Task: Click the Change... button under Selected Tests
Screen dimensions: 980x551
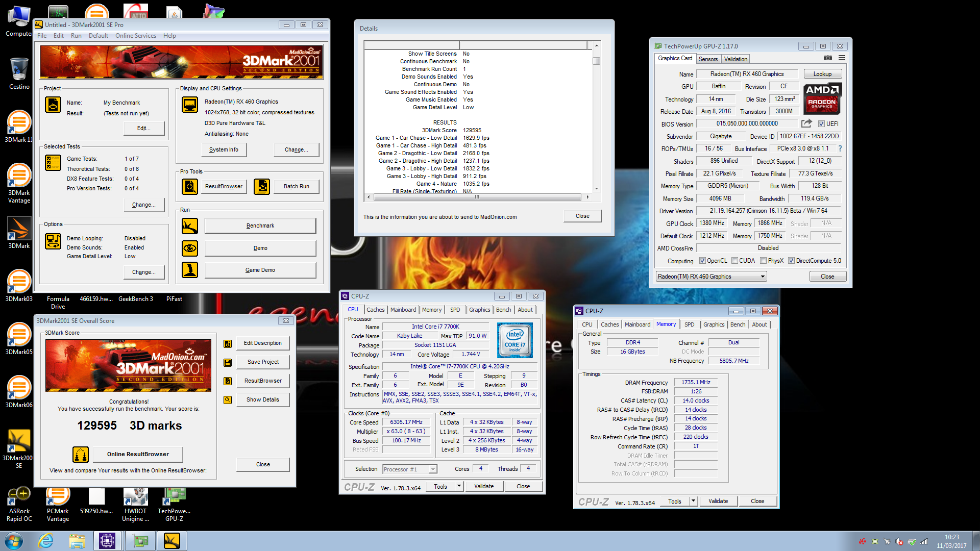Action: click(x=144, y=205)
